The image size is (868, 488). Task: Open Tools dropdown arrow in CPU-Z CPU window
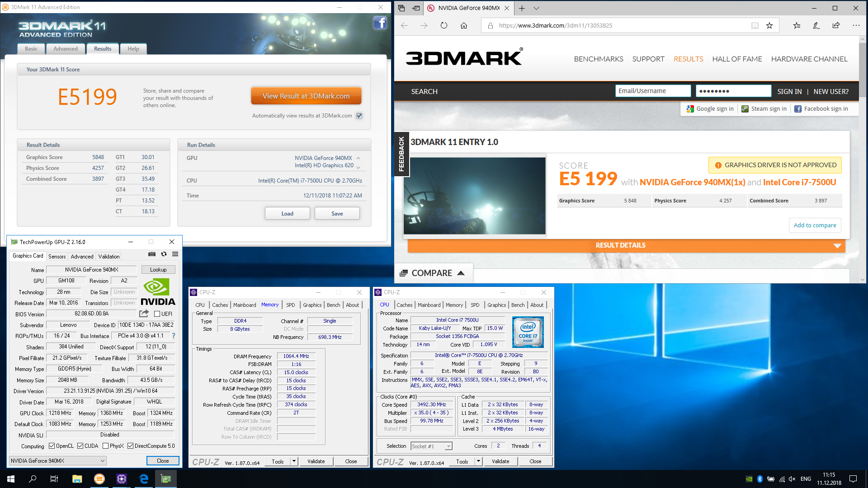478,461
